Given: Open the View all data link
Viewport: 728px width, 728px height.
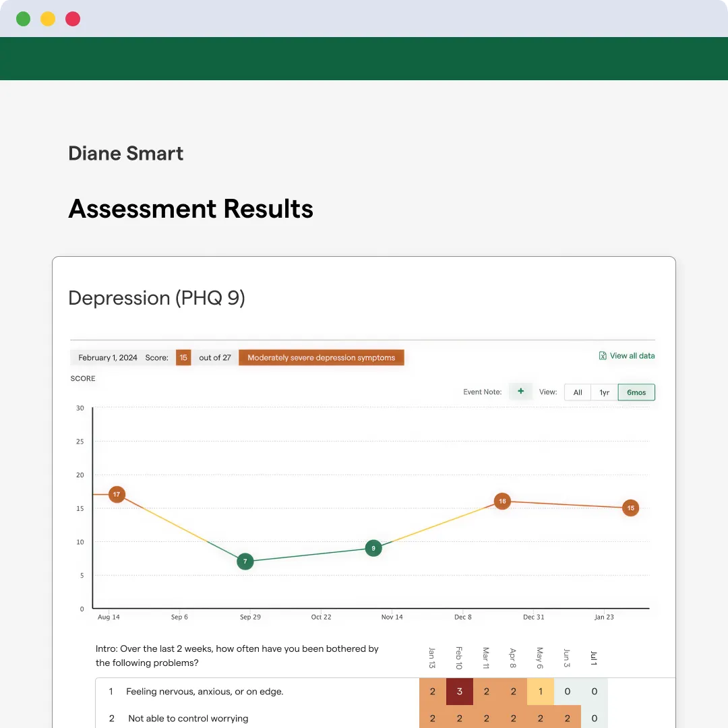Looking at the screenshot, I should (x=632, y=356).
